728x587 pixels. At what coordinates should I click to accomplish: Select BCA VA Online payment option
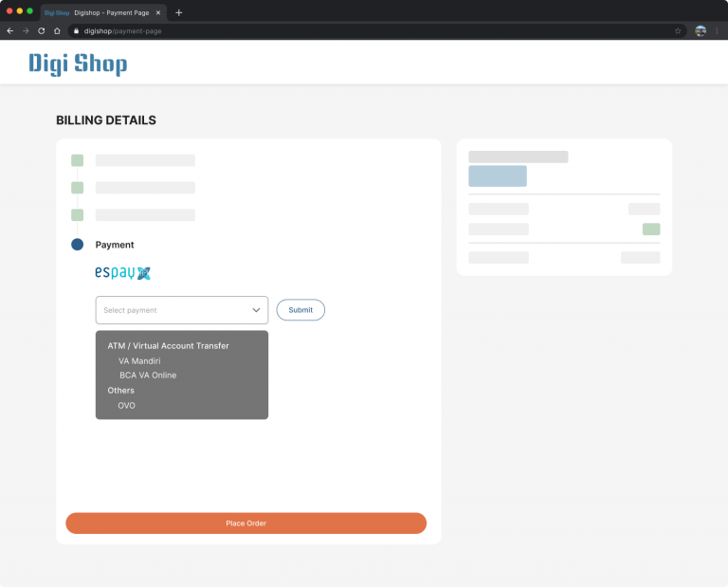148,376
